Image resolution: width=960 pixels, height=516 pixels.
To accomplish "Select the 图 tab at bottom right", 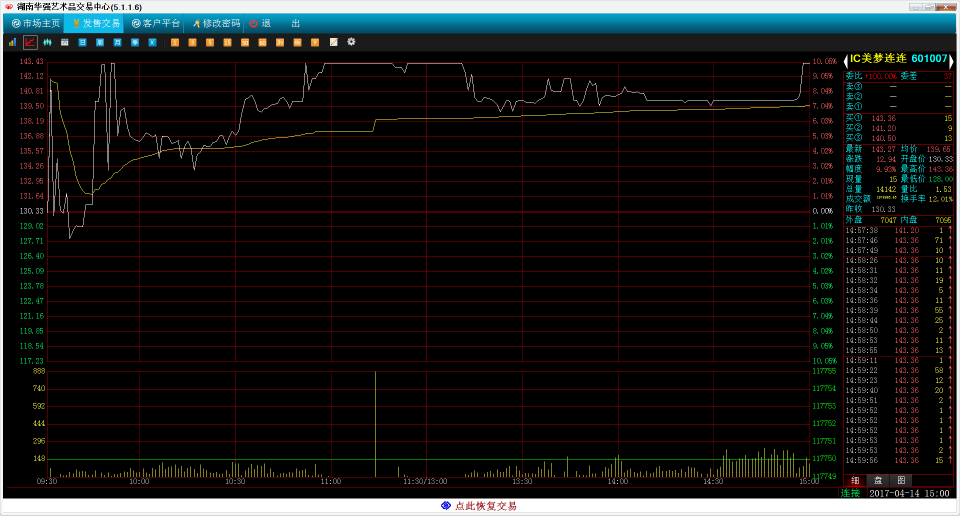I will point(901,480).
